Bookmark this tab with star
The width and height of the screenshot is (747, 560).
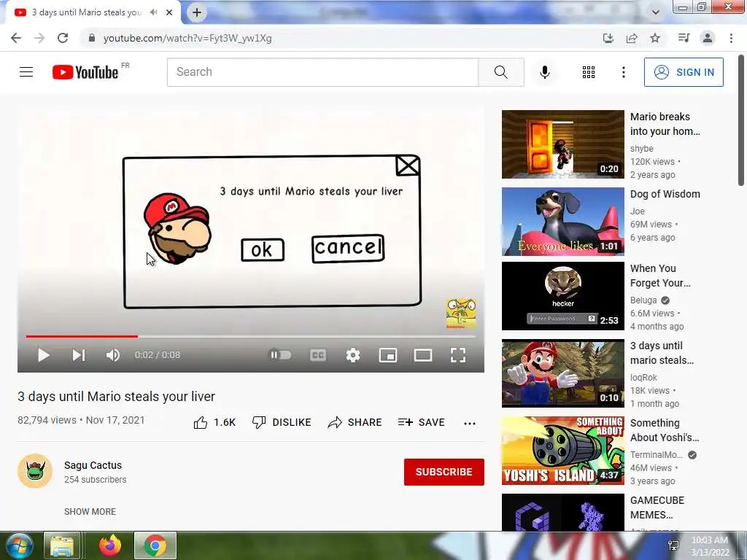(655, 38)
